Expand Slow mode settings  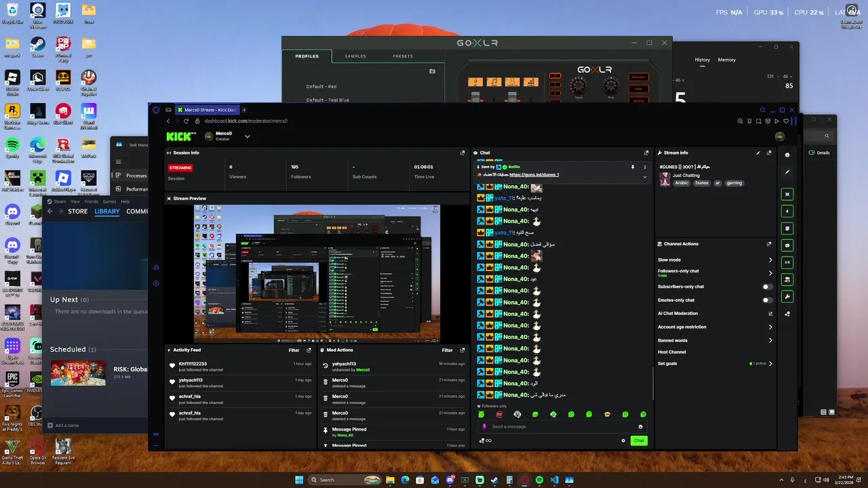[x=770, y=260]
